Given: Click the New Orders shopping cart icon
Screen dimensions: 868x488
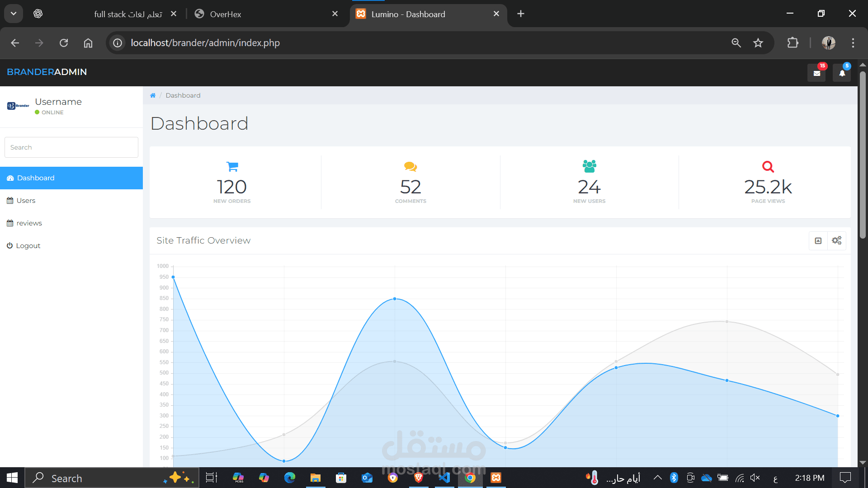Looking at the screenshot, I should click(232, 167).
